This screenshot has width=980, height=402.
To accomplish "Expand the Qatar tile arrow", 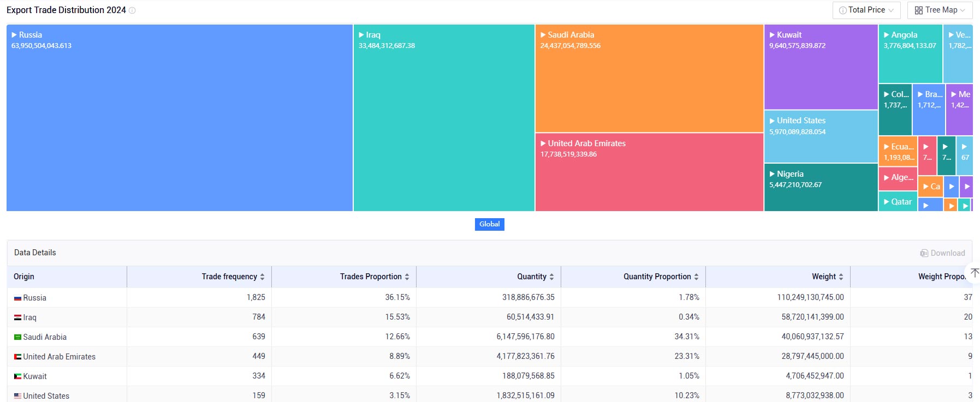I will pyautogui.click(x=887, y=202).
